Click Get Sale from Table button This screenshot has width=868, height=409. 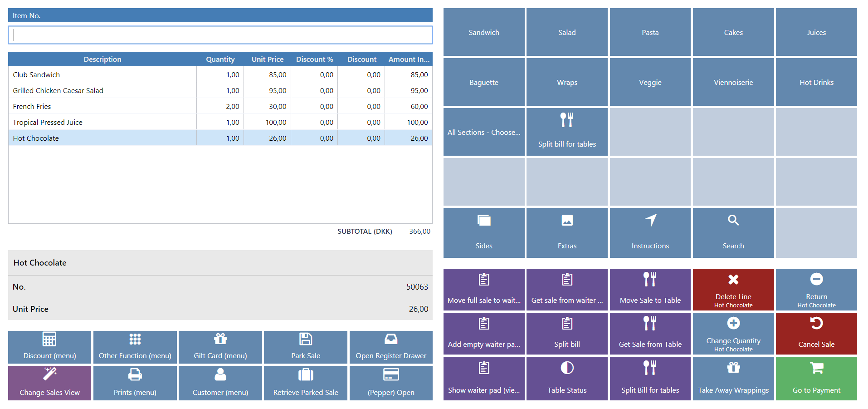[x=650, y=334]
